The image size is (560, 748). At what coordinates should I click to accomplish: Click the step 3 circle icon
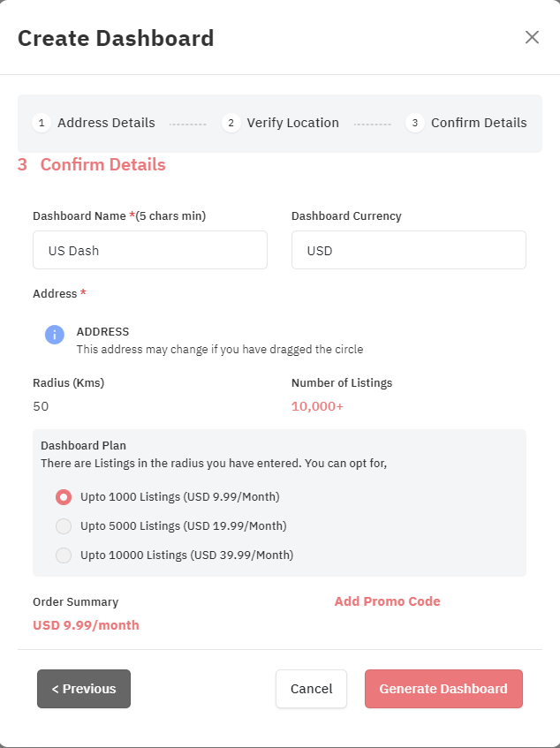(415, 123)
